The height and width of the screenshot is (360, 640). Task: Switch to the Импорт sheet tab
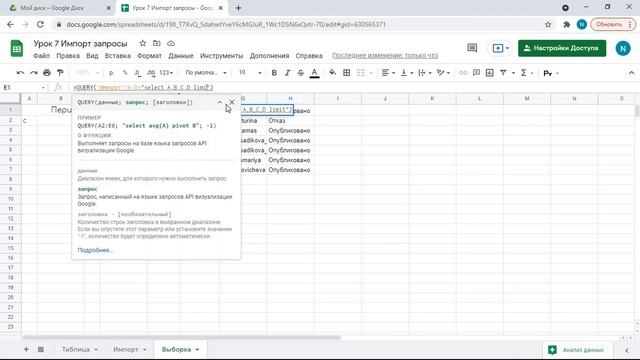129,349
